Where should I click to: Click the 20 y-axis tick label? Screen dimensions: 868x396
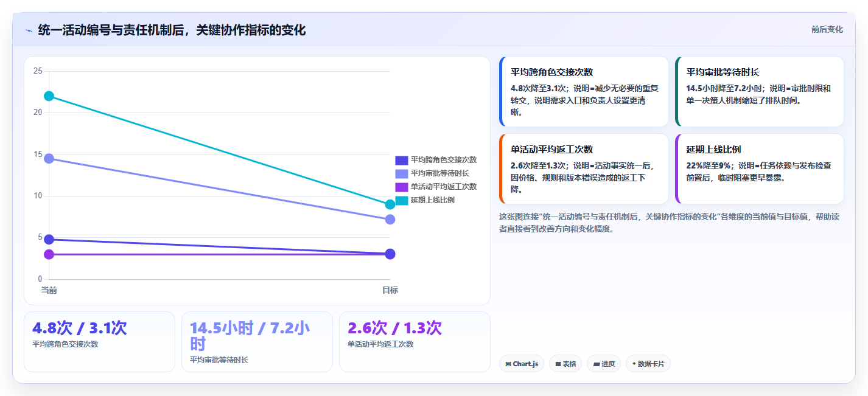[x=38, y=113]
